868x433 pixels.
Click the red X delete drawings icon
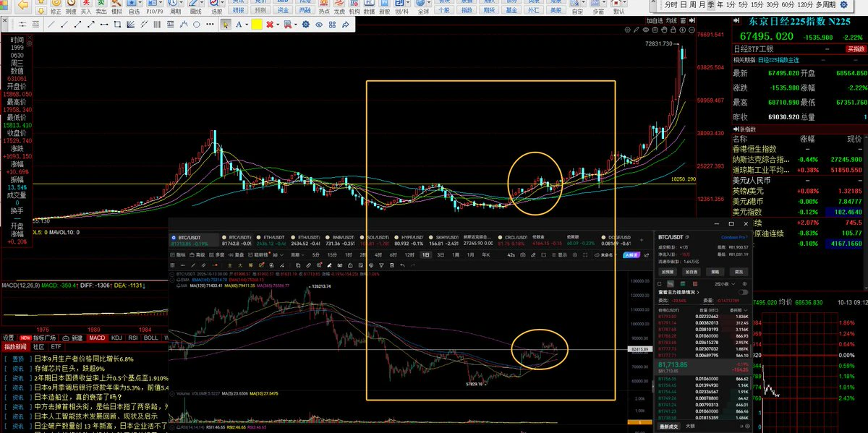[270, 25]
